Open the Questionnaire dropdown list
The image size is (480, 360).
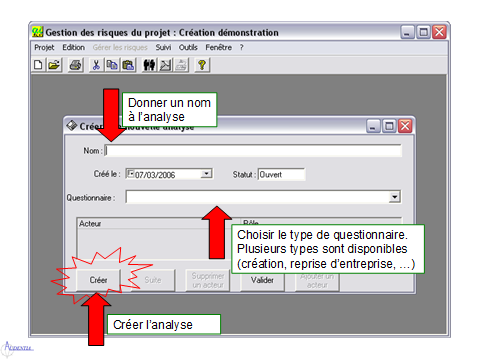coord(395,197)
